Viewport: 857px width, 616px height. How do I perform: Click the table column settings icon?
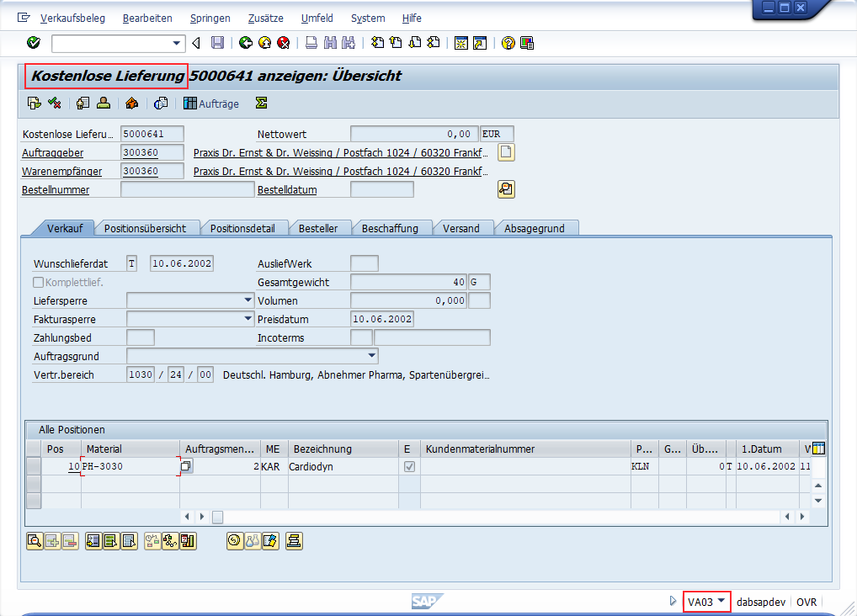(818, 449)
